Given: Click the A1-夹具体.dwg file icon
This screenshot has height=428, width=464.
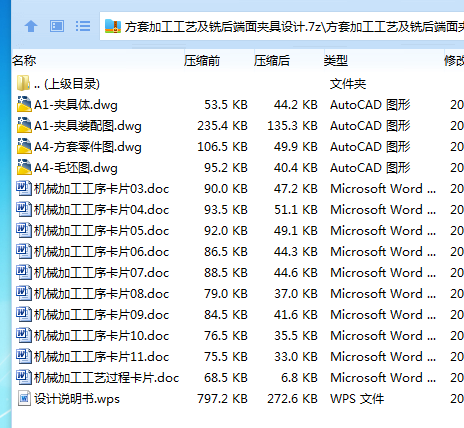Looking at the screenshot, I should (x=24, y=104).
